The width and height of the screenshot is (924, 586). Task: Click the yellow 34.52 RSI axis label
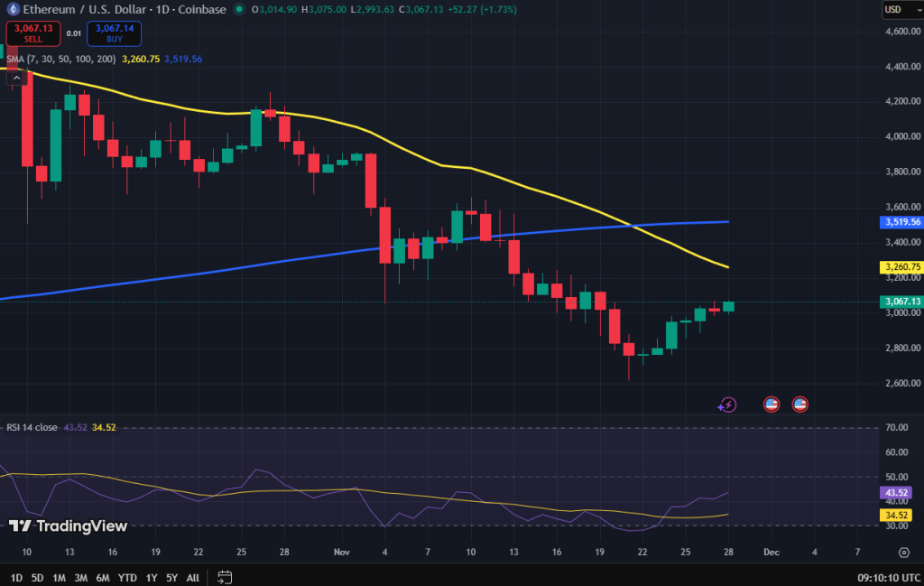coord(896,516)
